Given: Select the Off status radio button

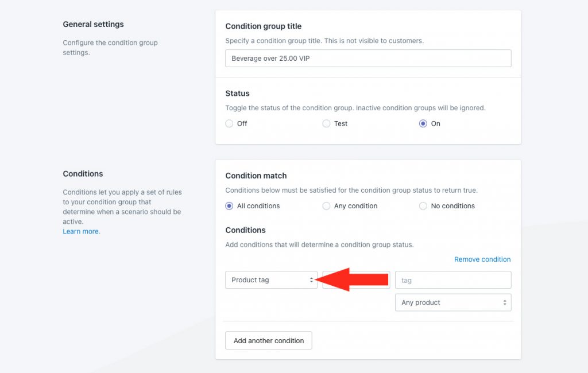Looking at the screenshot, I should click(229, 123).
